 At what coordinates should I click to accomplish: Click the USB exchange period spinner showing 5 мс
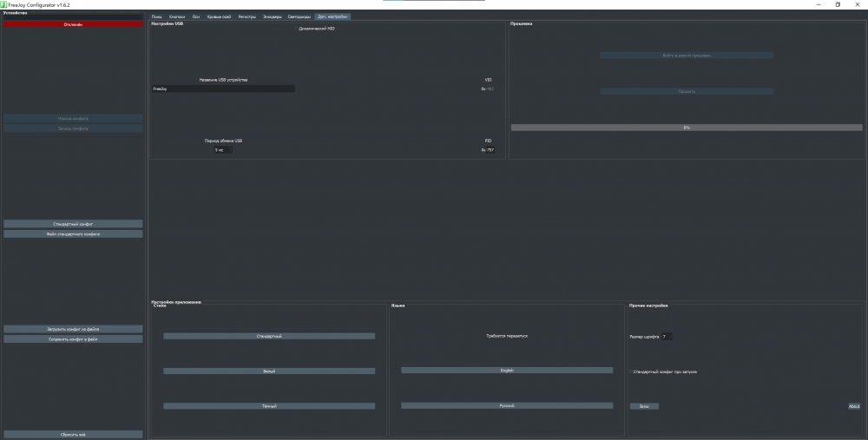[x=223, y=150]
